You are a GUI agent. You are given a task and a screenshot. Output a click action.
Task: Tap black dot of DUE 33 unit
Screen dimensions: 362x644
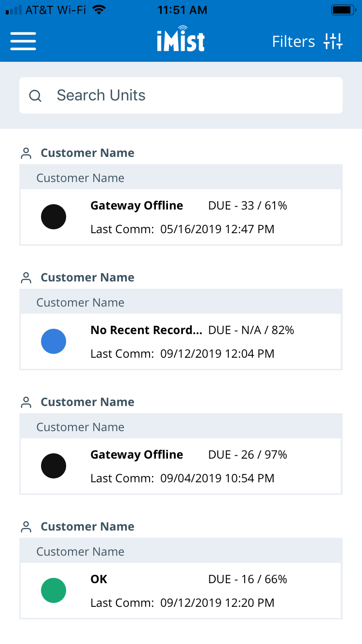[x=54, y=217]
